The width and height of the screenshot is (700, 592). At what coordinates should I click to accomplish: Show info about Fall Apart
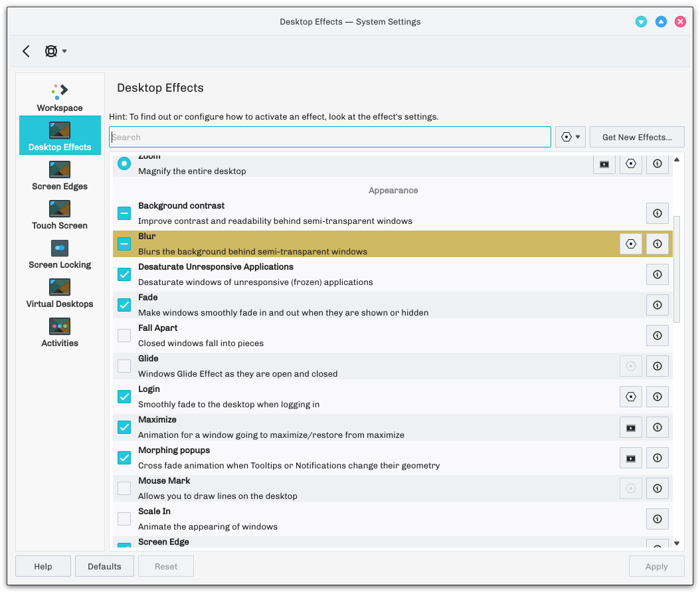point(657,336)
